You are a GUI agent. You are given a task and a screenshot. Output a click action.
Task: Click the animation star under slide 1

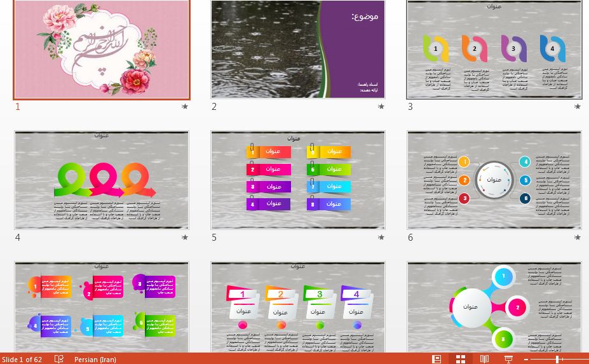[x=185, y=107]
